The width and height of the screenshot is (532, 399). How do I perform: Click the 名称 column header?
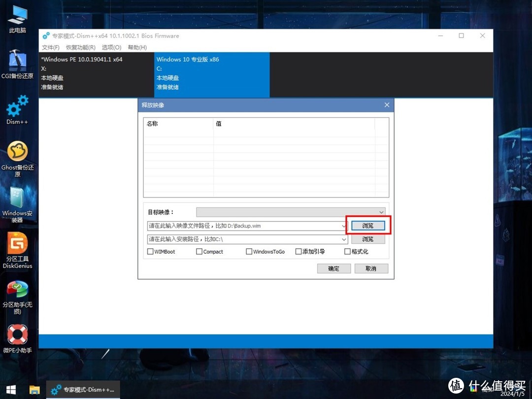[178, 124]
